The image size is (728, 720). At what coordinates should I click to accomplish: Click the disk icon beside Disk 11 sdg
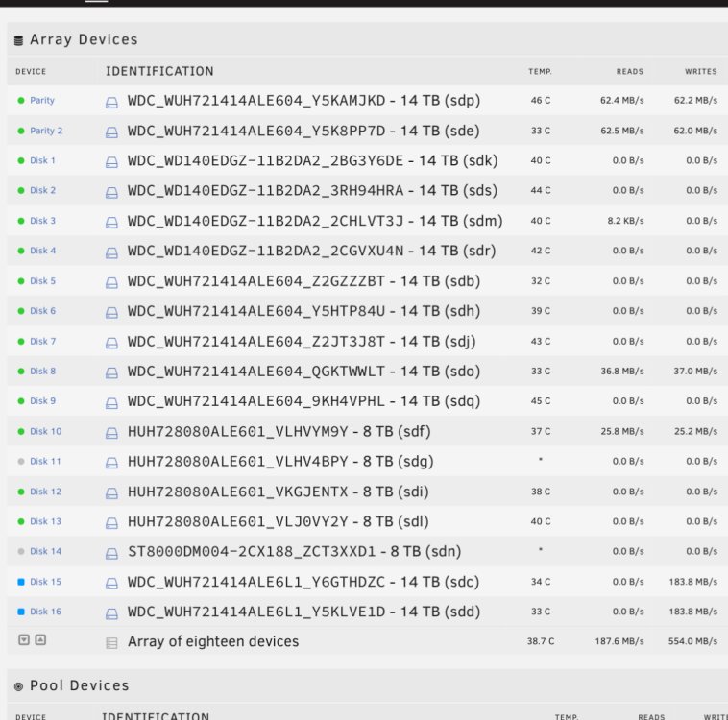pos(111,464)
